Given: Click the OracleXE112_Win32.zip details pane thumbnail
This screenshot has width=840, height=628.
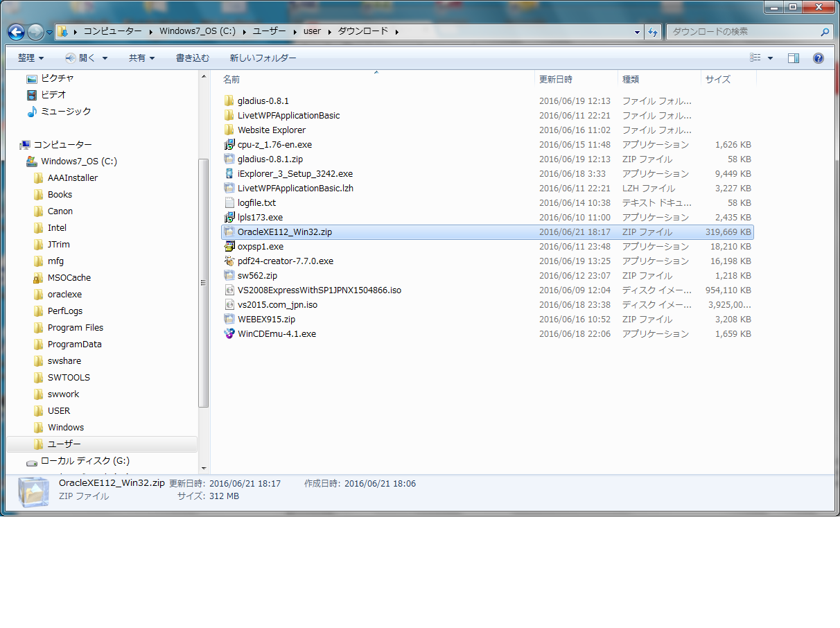Looking at the screenshot, I should 34,491.
